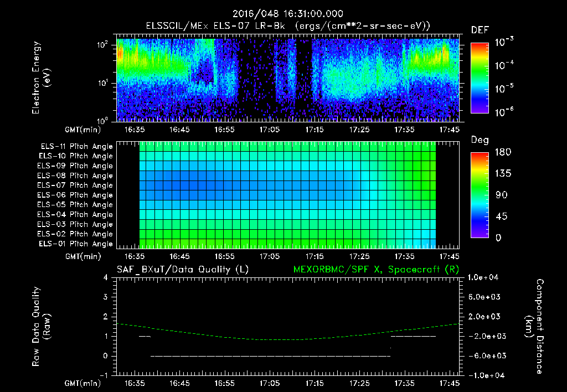Click the green MEXORBMC/SPF X, Spacecraft (R) label

tap(376, 270)
